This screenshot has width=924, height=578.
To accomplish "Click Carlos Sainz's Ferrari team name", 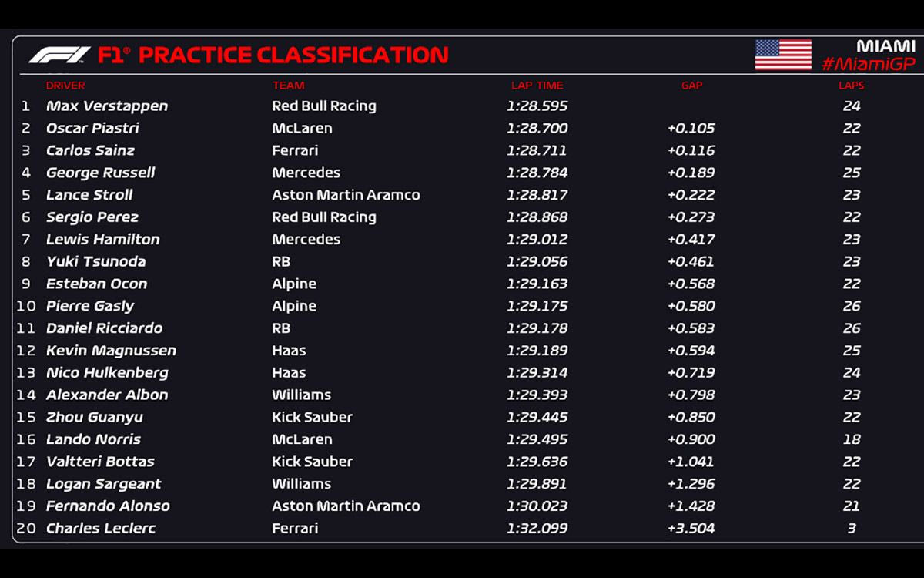I will tap(295, 151).
